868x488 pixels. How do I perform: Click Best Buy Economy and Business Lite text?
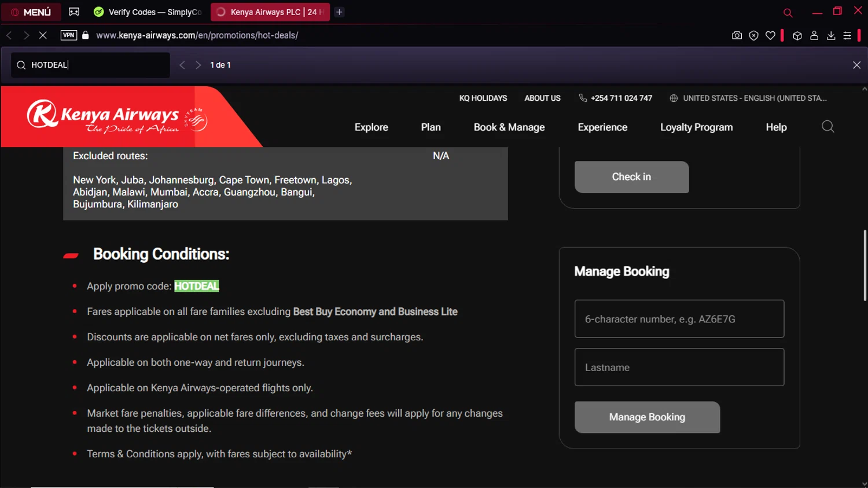pyautogui.click(x=376, y=311)
